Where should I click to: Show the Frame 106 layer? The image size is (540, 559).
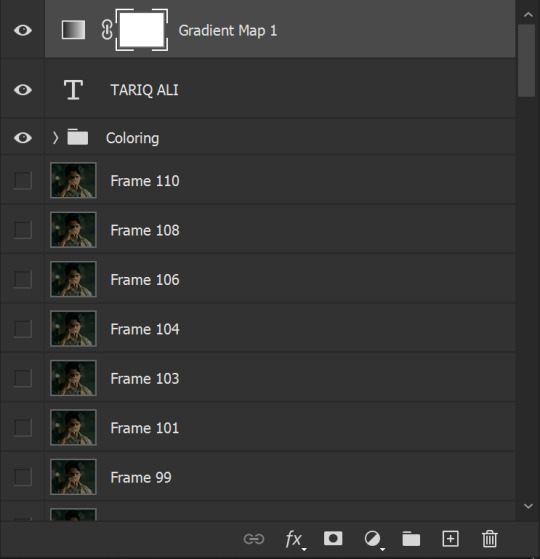click(x=23, y=279)
